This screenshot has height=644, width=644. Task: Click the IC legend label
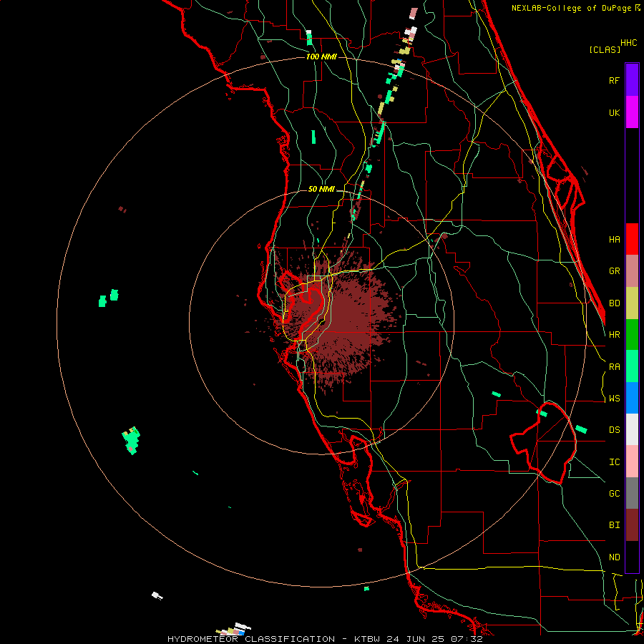[615, 462]
